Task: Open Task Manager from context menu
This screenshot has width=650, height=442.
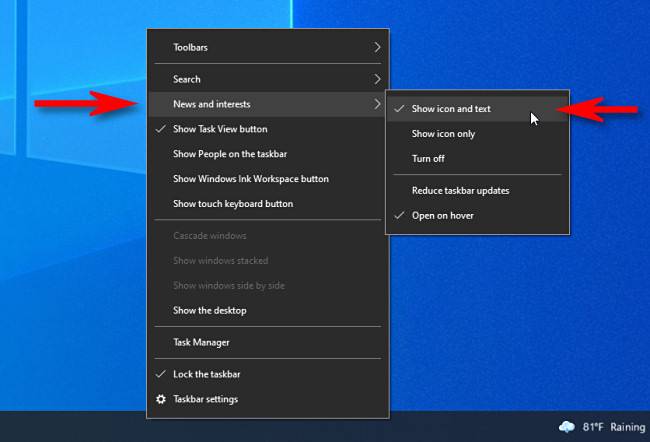Action: (x=201, y=342)
